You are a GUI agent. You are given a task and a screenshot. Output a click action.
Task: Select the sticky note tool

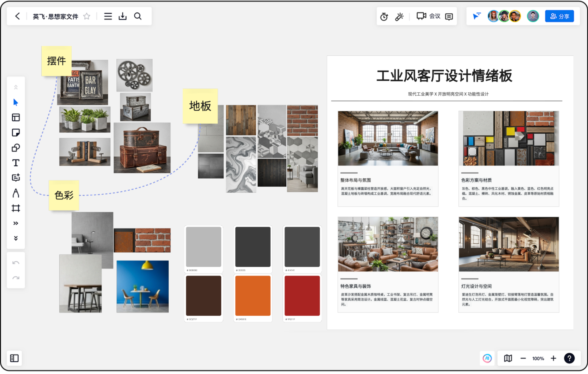(x=16, y=132)
